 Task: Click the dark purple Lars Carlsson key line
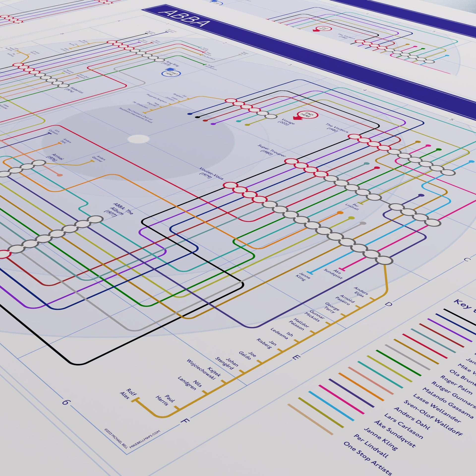[352, 393]
